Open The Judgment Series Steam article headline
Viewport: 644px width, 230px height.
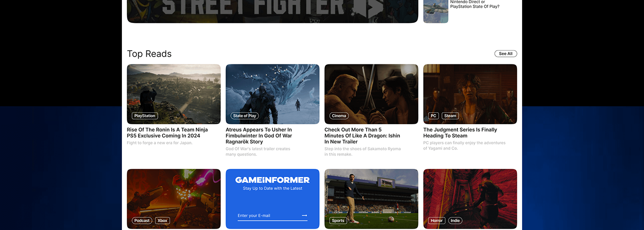click(460, 133)
